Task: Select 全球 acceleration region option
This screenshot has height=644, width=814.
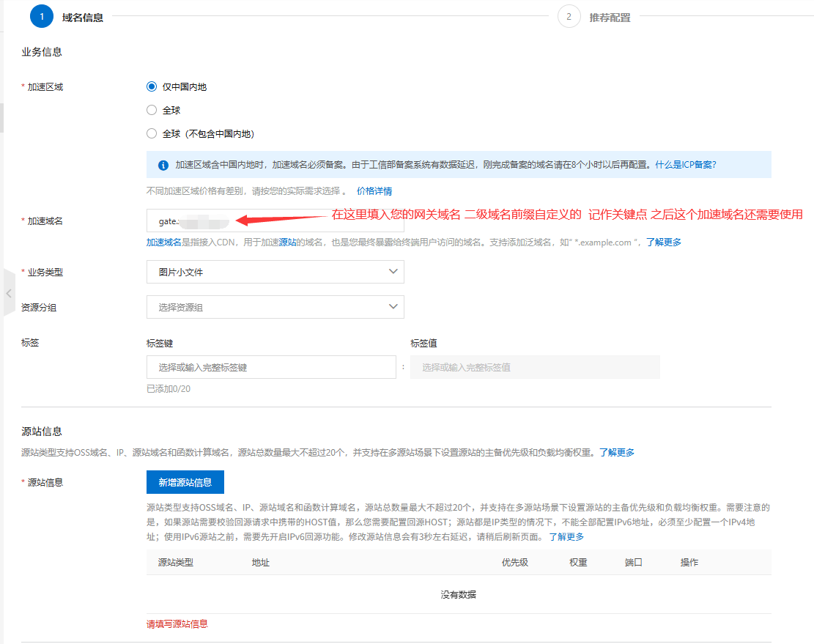Action: click(x=152, y=110)
